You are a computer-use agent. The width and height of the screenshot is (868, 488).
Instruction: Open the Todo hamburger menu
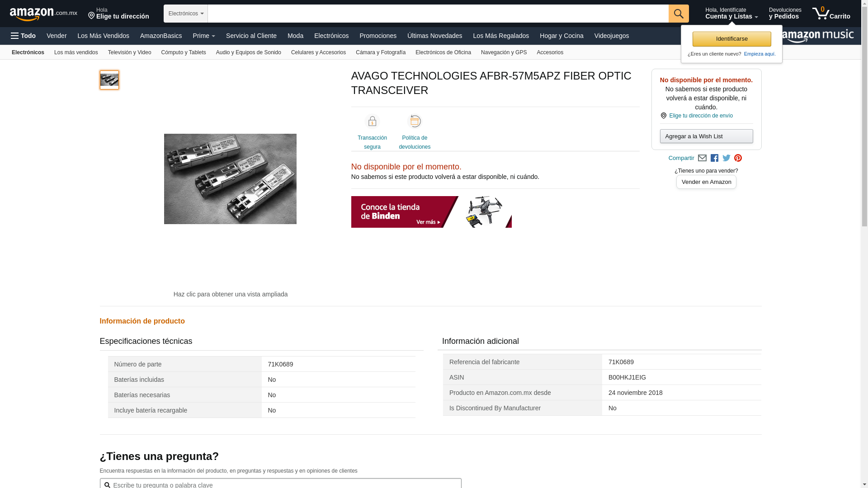tap(23, 36)
